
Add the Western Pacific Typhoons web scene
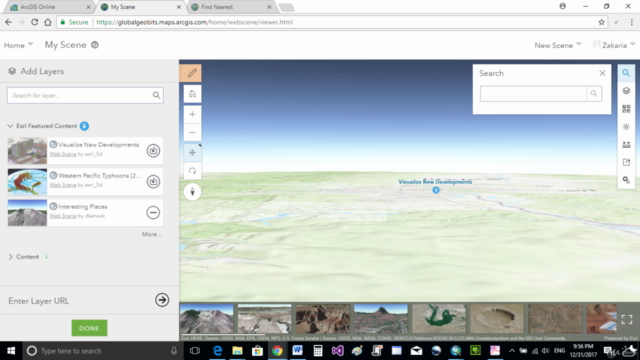tap(153, 182)
